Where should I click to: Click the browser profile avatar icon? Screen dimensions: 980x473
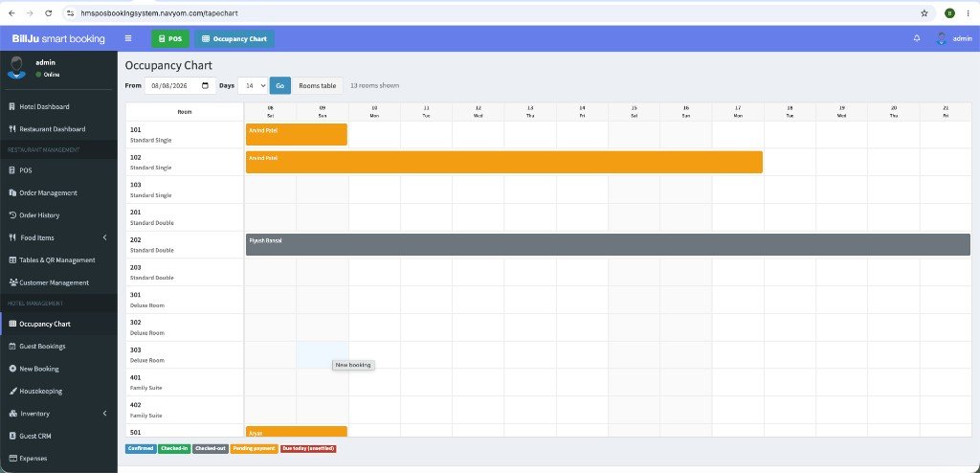click(950, 13)
